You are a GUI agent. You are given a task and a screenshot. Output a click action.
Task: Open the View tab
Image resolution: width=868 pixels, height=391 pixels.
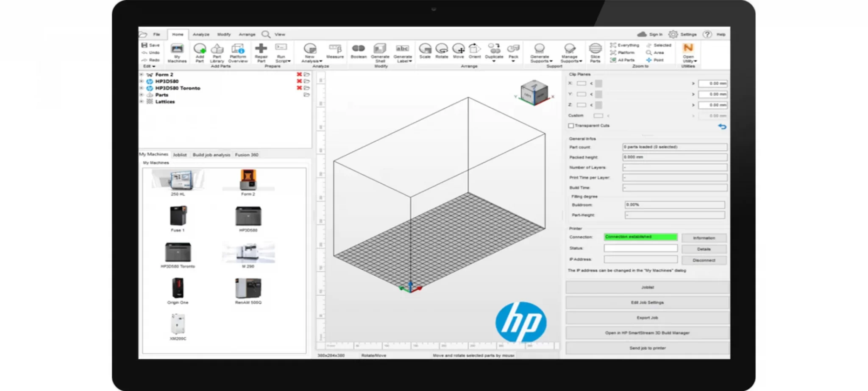tap(280, 34)
